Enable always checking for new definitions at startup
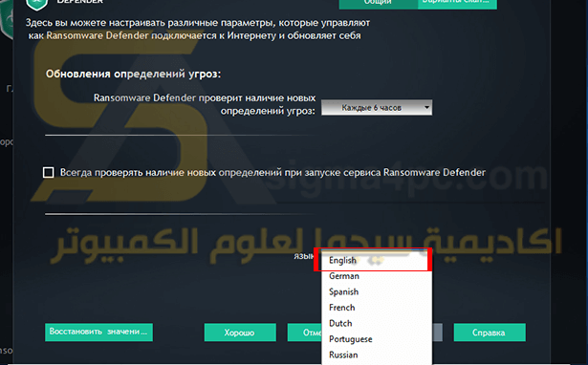The height and width of the screenshot is (365, 588). tap(49, 172)
